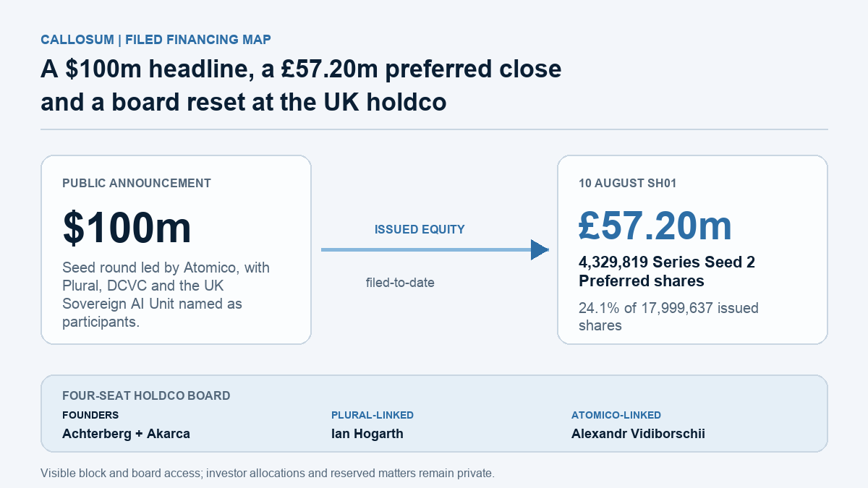Click the ISSUED EQUITY label

pyautogui.click(x=420, y=230)
